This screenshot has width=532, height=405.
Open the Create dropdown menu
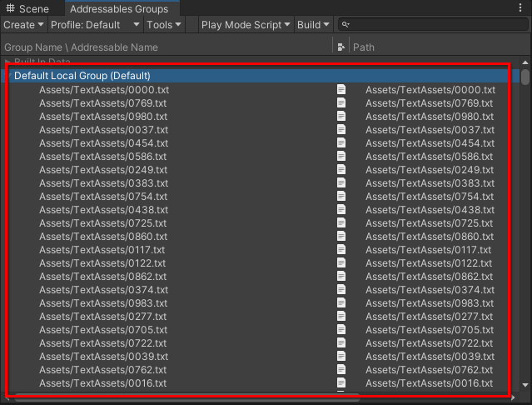click(x=23, y=25)
